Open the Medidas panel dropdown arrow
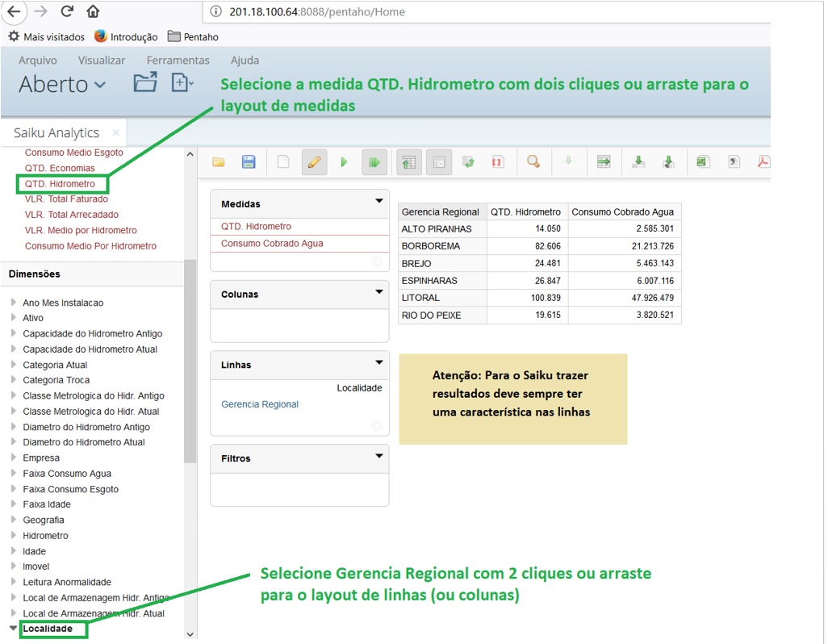The height and width of the screenshot is (644, 828). 378,202
